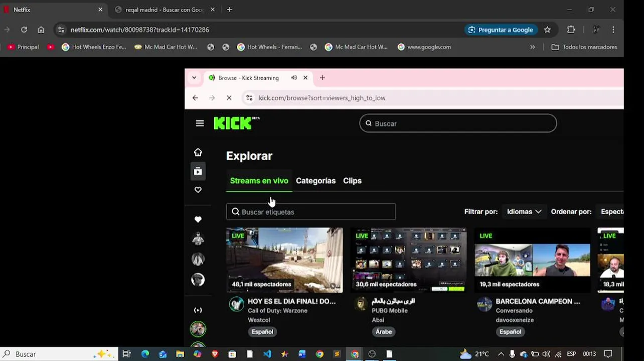Open Brave browser from taskbar

pos(215,354)
